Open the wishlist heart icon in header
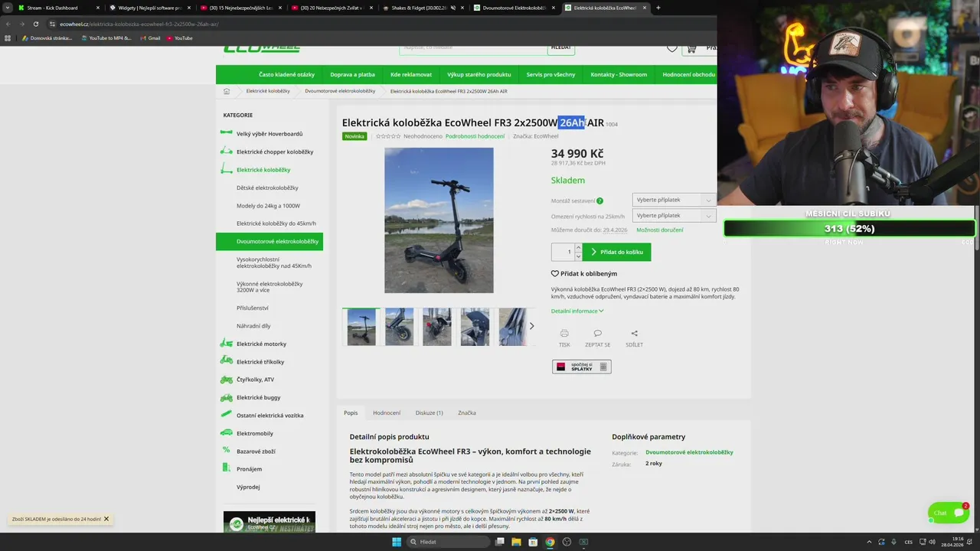980x551 pixels. 671,48
